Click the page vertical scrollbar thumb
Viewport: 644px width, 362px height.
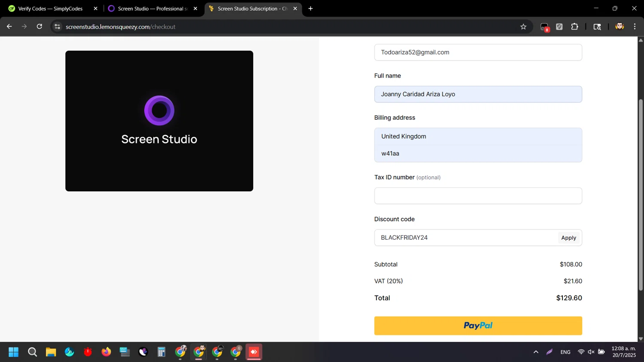click(641, 195)
